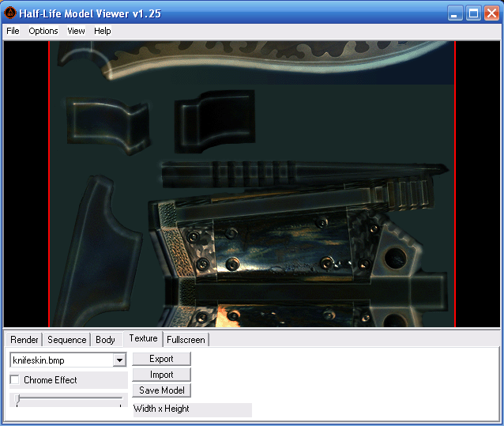Select the Body tab
504x426 pixels.
pos(106,340)
